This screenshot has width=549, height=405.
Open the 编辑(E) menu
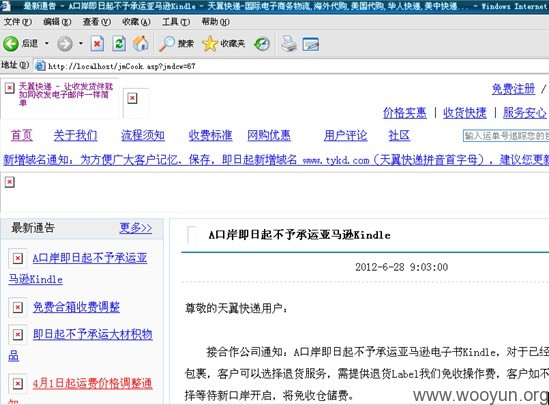click(57, 22)
